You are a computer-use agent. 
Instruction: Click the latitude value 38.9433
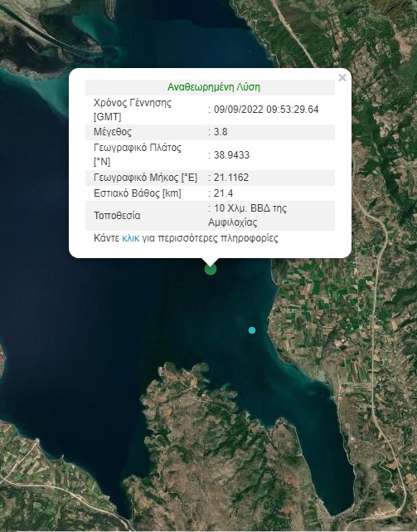click(231, 155)
